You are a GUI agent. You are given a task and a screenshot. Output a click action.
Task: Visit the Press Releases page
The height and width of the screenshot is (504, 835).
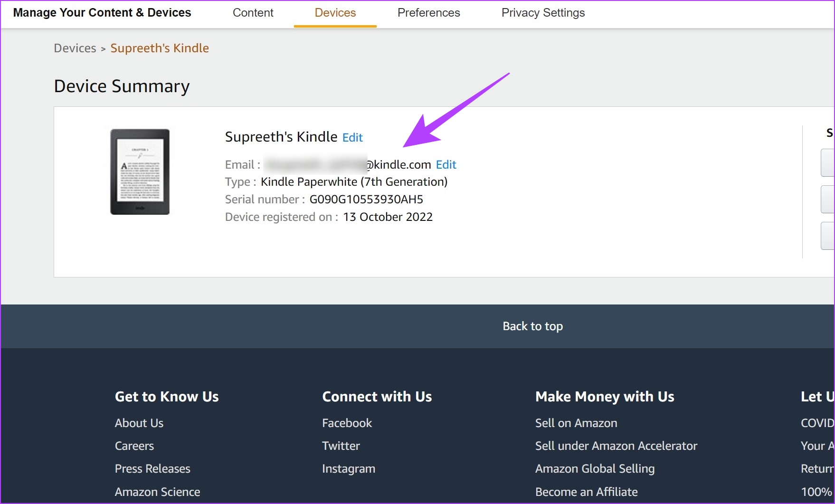[x=152, y=469]
